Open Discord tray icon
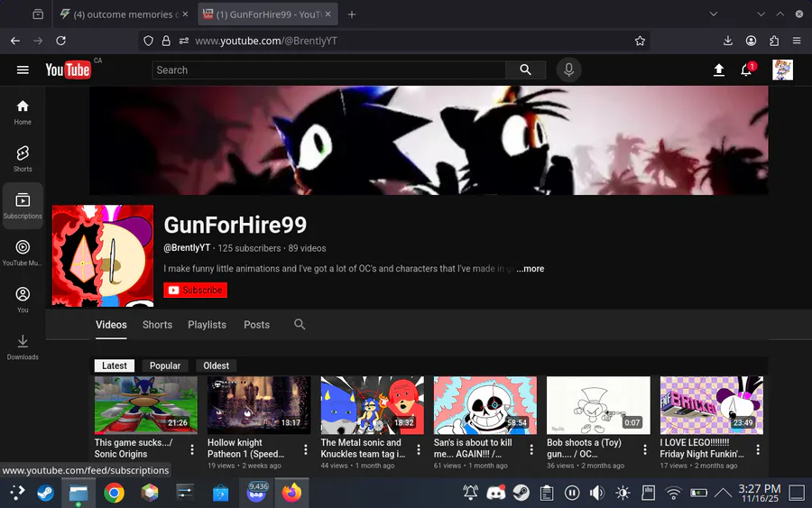 point(495,493)
